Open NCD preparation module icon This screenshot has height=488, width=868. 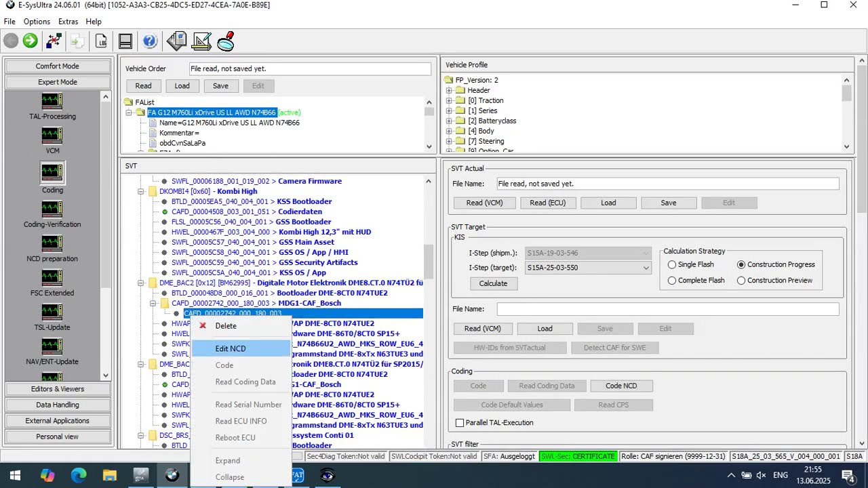tap(52, 243)
